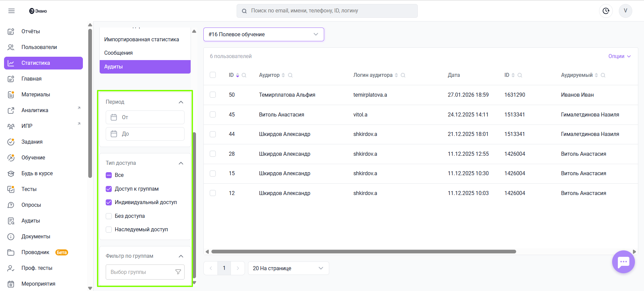Open the 20 На странице page size dropdown
The height and width of the screenshot is (291, 644).
coord(288,268)
